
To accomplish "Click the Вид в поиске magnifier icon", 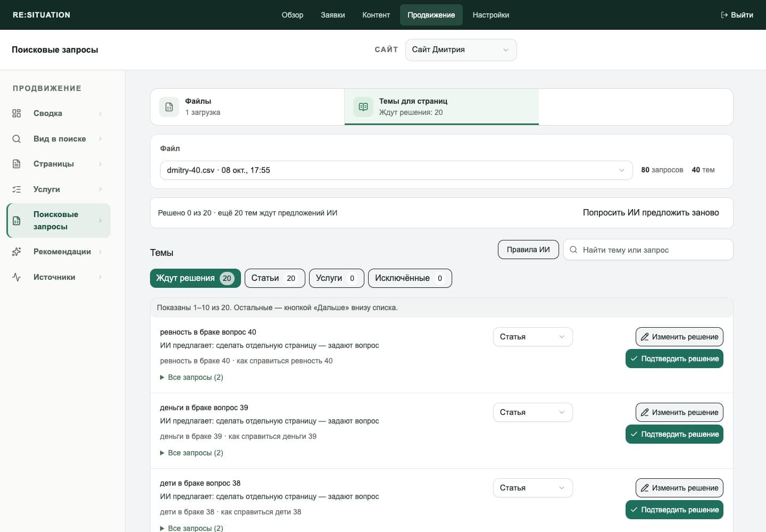I will (16, 139).
